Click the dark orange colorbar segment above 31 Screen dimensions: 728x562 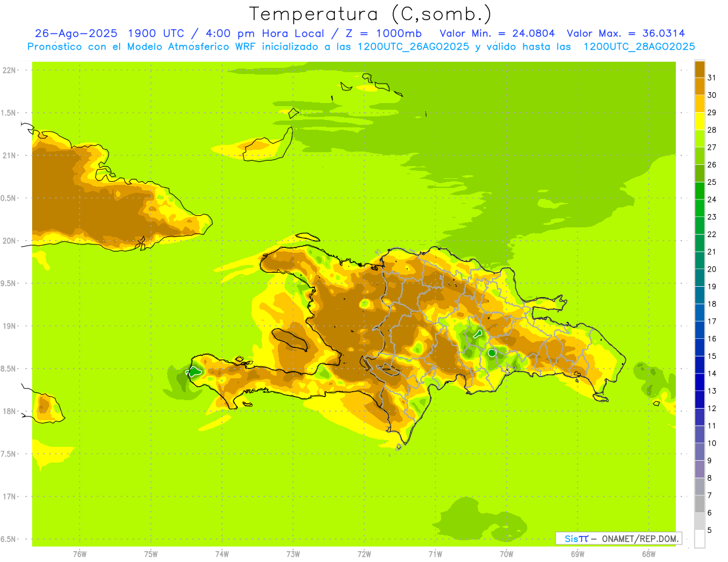[699, 69]
